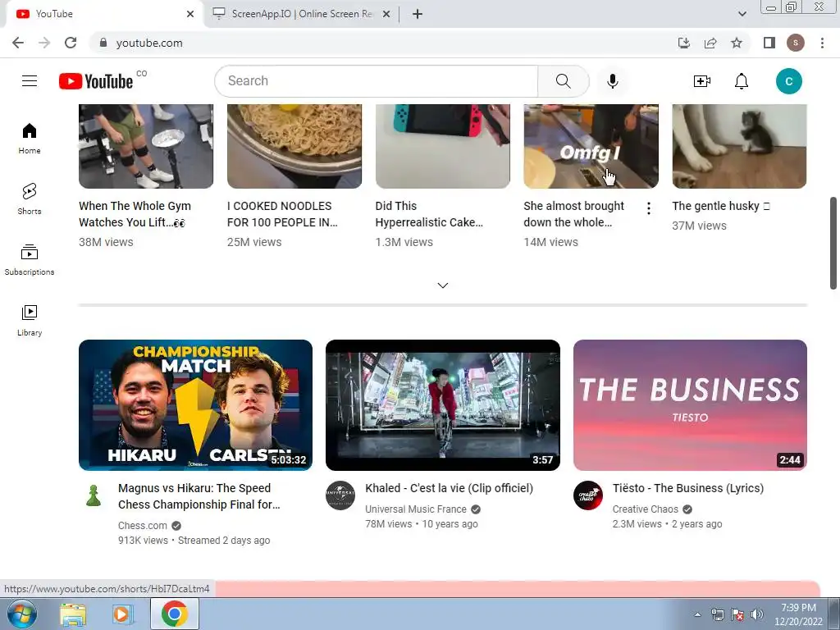
Task: Click the Chrome taskbar icon
Action: [175, 614]
